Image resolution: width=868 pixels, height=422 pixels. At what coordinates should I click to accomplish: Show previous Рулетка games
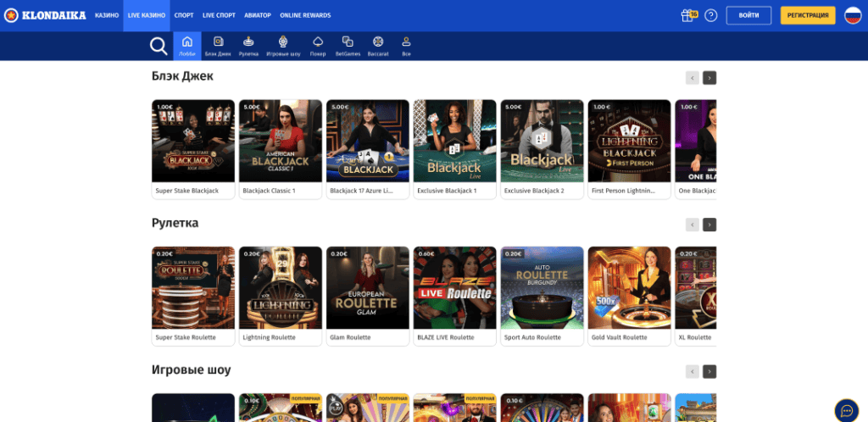(693, 225)
